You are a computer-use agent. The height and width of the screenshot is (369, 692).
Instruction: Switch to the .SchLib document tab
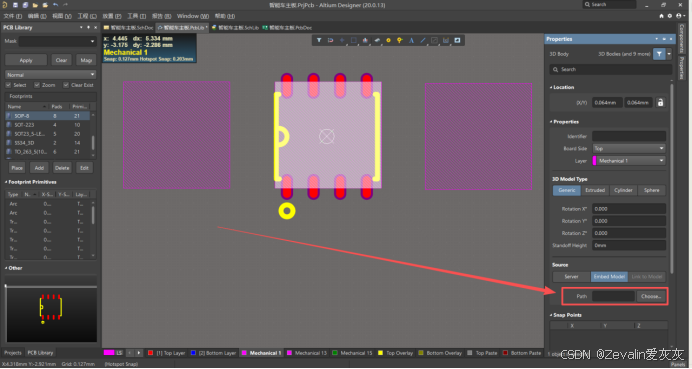(x=235, y=27)
